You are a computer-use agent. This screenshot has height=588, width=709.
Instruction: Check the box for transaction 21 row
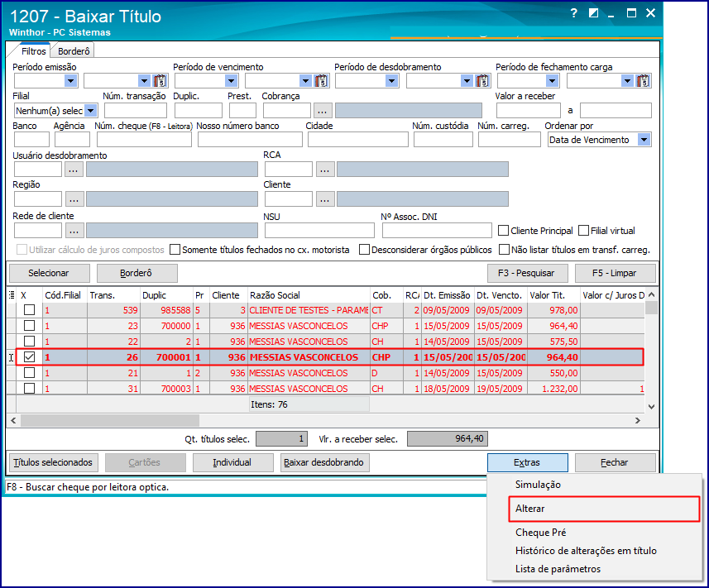pyautogui.click(x=30, y=373)
